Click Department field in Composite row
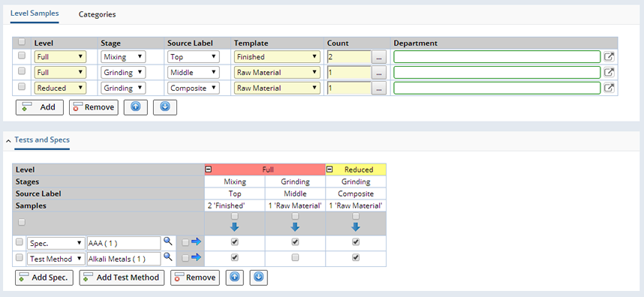The image size is (644, 297). 498,88
